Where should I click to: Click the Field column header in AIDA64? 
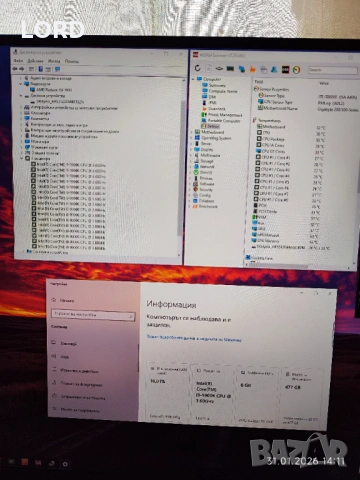pyautogui.click(x=259, y=82)
